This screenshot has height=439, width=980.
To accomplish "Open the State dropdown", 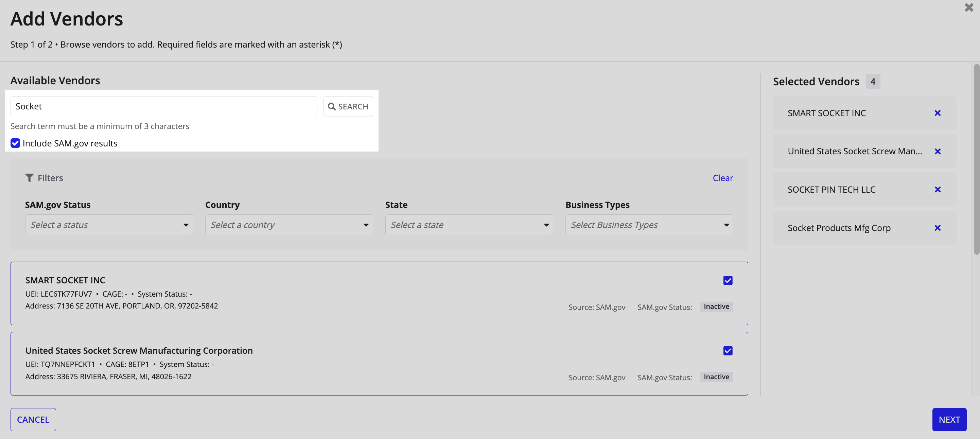I will [469, 225].
